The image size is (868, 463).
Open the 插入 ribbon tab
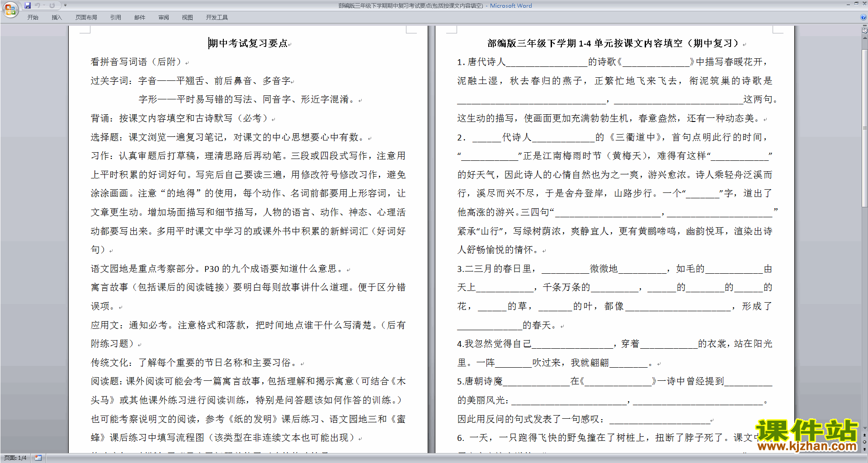pos(57,17)
